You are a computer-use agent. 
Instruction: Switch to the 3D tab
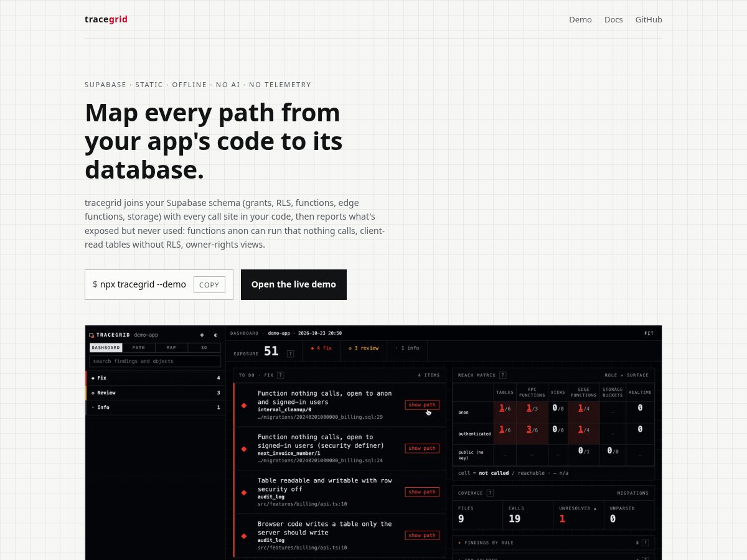tap(204, 348)
